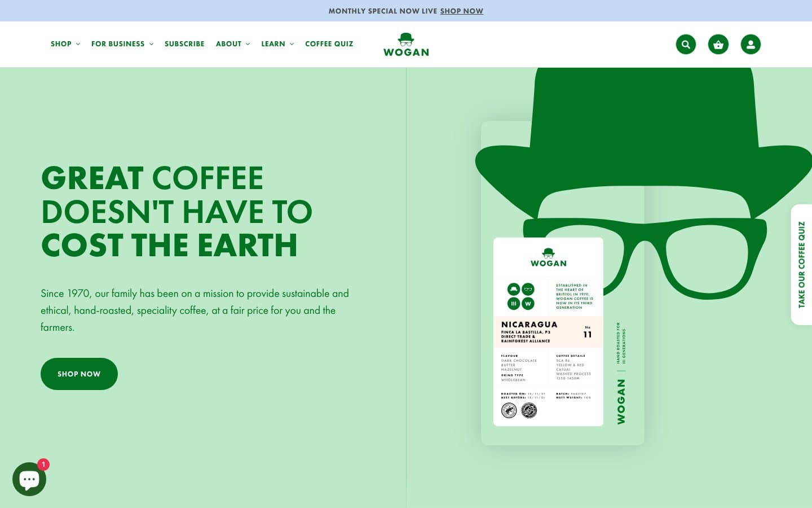Image resolution: width=812 pixels, height=508 pixels.
Task: Click the Nicaragua coffee bag image
Action: click(562, 283)
